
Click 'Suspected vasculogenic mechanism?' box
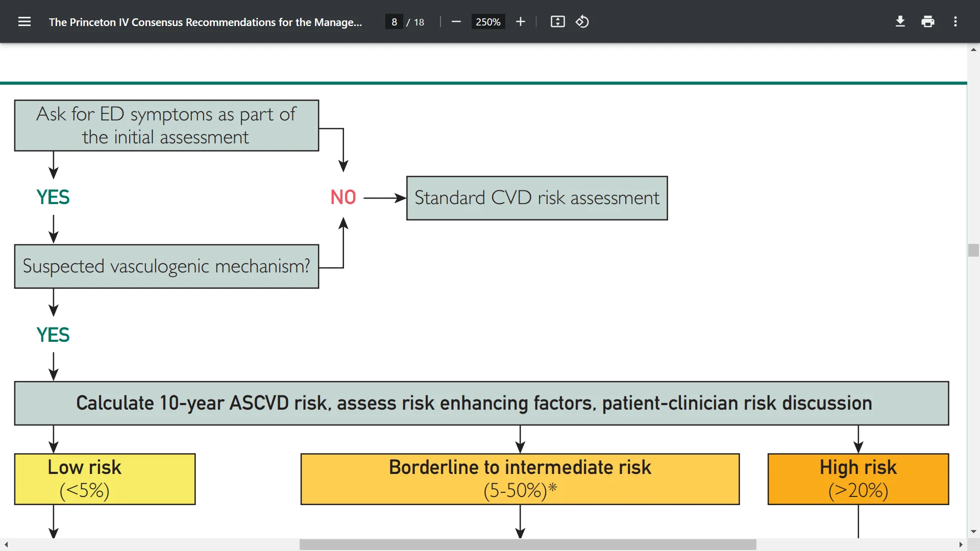point(166,266)
